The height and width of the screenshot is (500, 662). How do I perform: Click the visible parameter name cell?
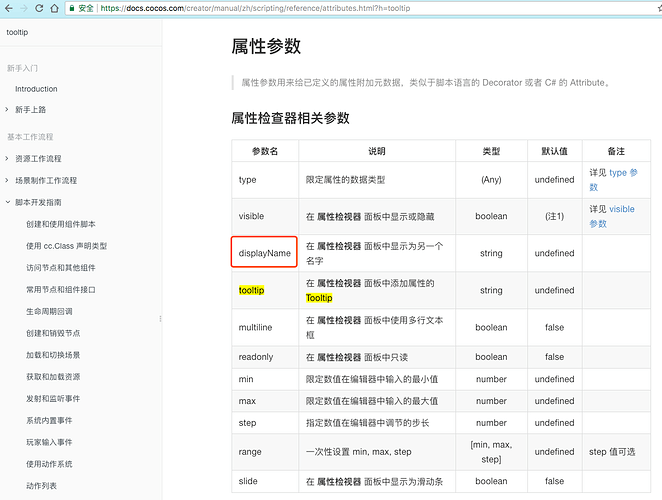265,216
